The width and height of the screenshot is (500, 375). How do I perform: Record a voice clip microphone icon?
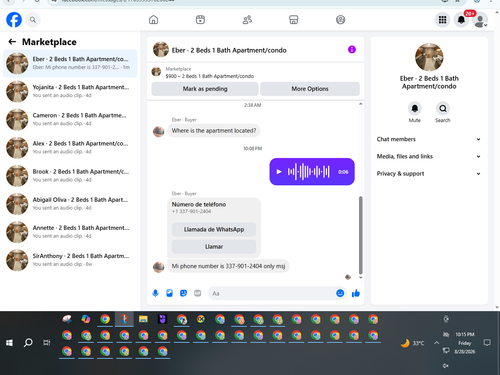click(x=155, y=293)
